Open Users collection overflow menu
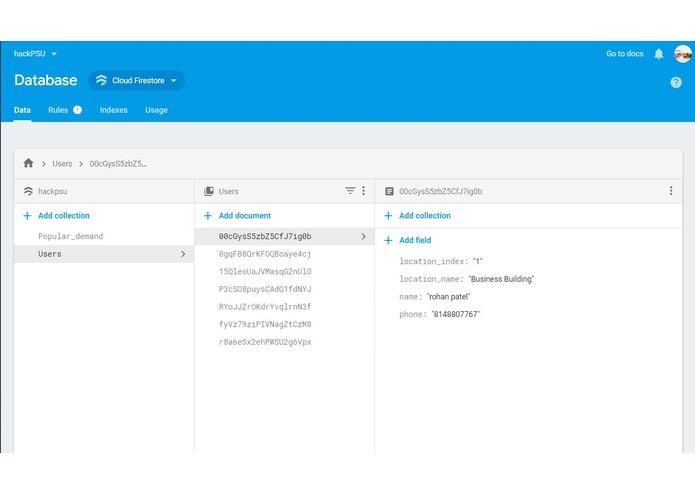695x494 pixels. pyautogui.click(x=363, y=191)
